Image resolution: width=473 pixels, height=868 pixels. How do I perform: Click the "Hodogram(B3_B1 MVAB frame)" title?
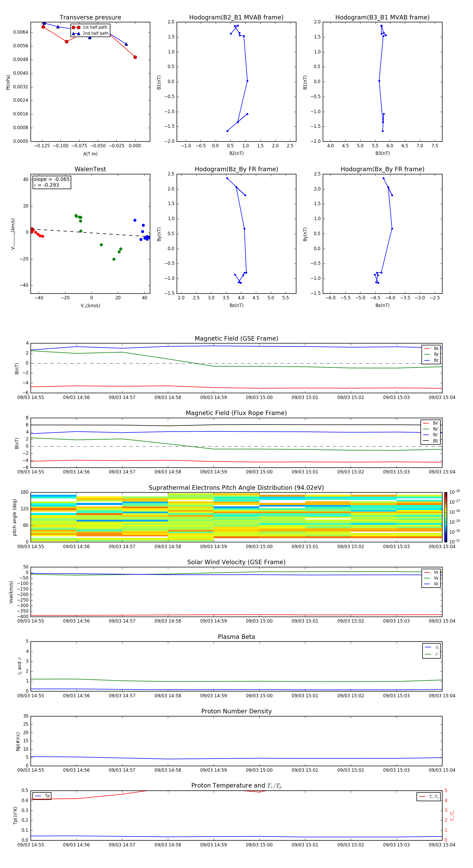coord(382,18)
